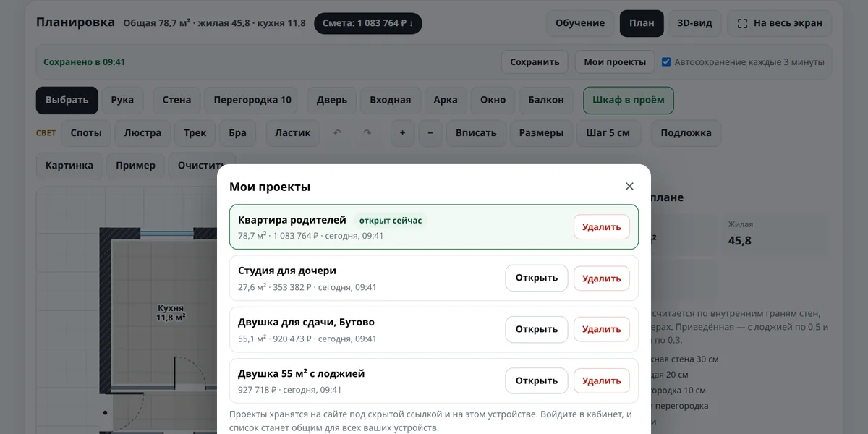Open На весь экран fullscreen mode

coord(780,23)
